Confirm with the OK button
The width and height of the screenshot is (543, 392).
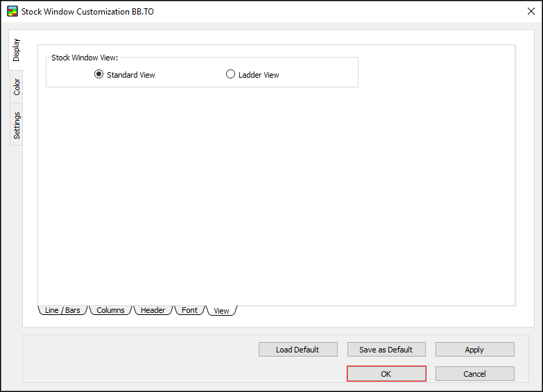pyautogui.click(x=386, y=374)
